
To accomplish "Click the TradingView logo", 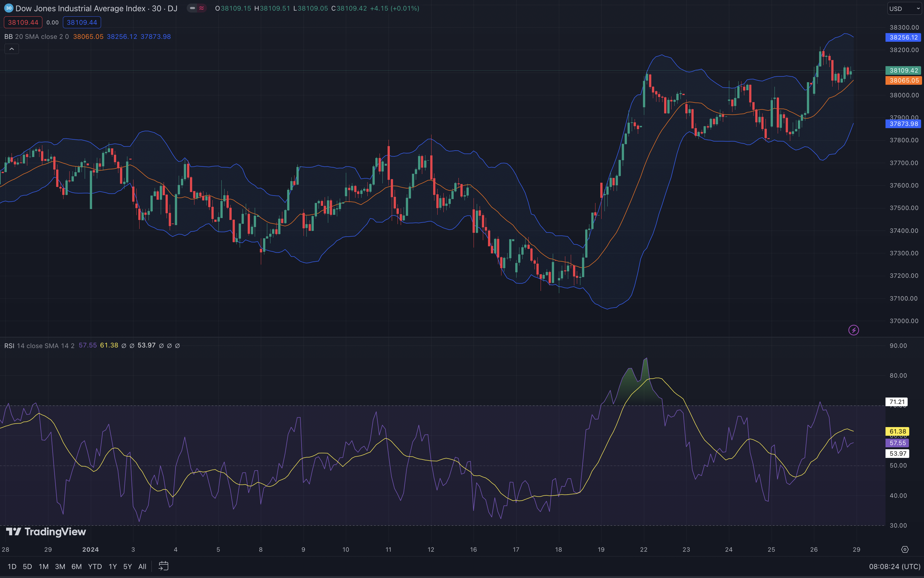I will [46, 532].
